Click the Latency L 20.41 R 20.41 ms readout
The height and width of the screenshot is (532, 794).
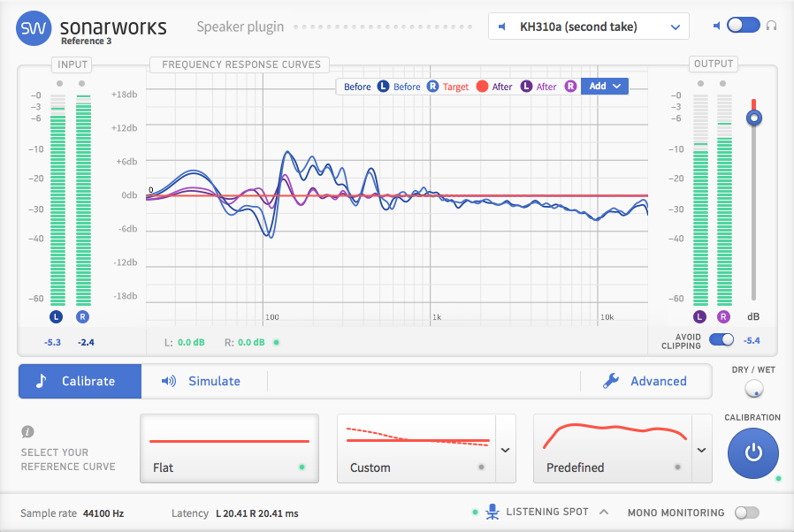pyautogui.click(x=235, y=513)
